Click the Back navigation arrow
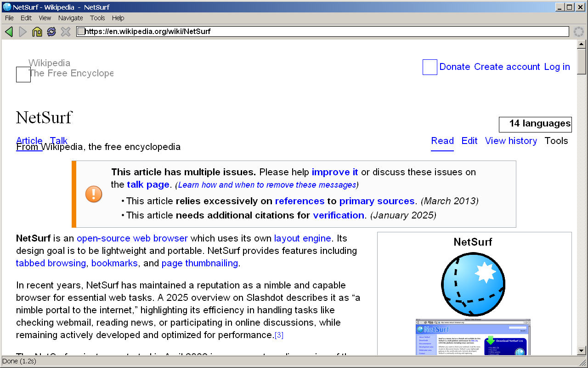The height and width of the screenshot is (368, 588). tap(9, 32)
